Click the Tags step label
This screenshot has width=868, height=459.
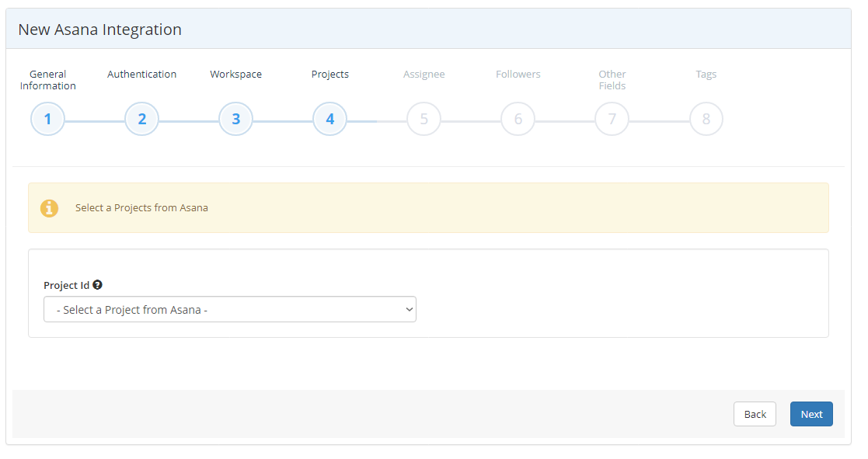pyautogui.click(x=706, y=74)
